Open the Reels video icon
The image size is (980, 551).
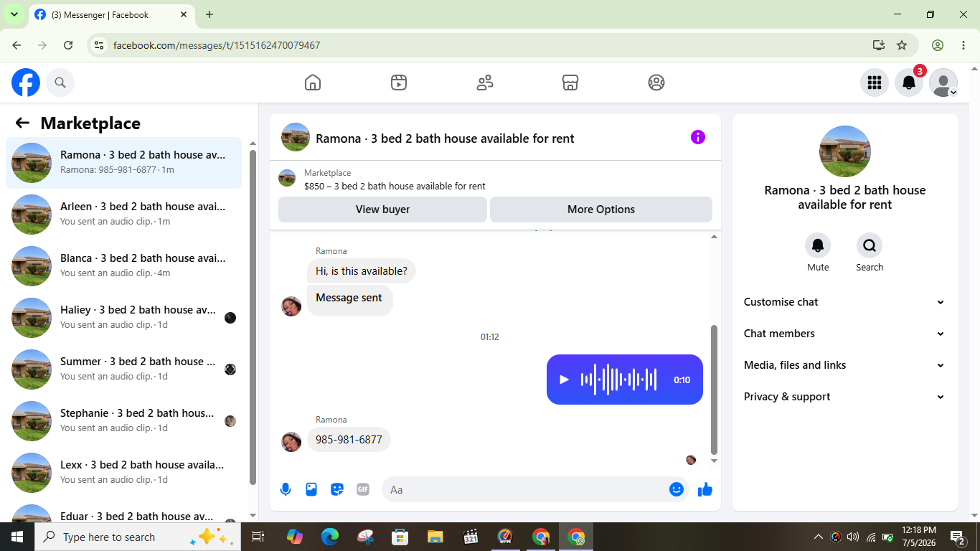pos(399,83)
